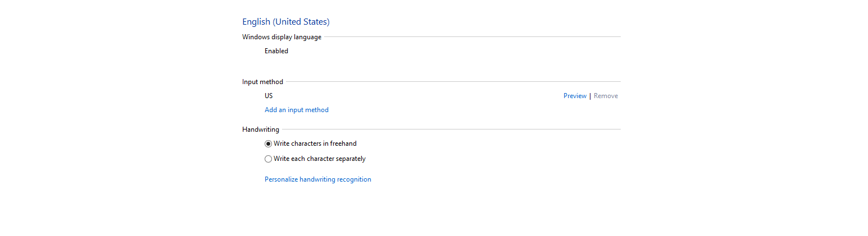Screen dimensions: 868x236
Task: Click Add an input method link
Action: [297, 110]
